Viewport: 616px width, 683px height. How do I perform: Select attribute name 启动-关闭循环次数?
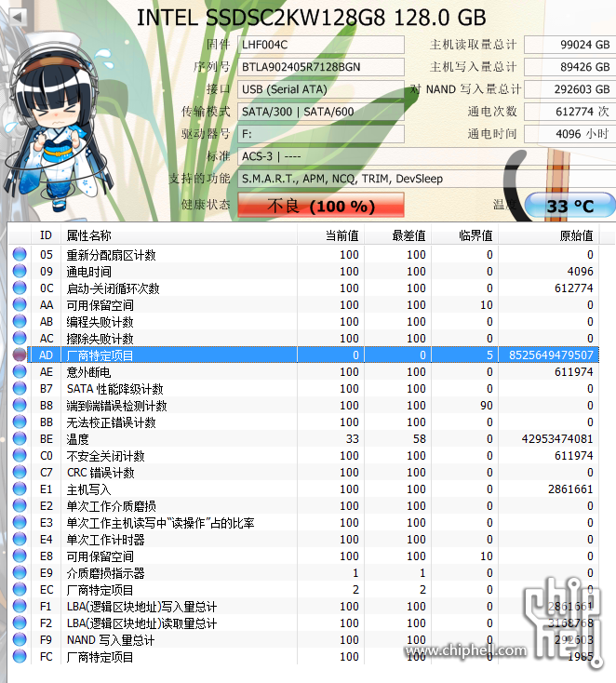[113, 288]
